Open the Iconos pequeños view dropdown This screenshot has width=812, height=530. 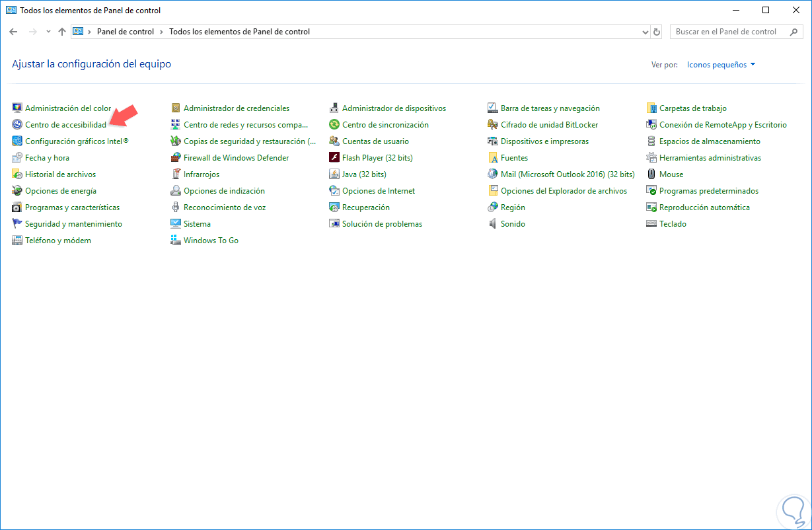coord(721,65)
